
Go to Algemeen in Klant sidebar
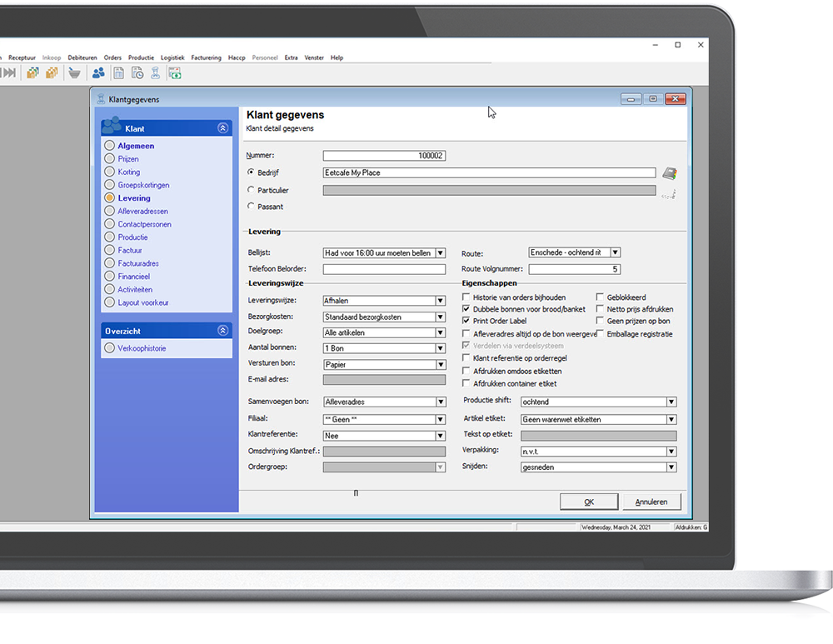136,146
